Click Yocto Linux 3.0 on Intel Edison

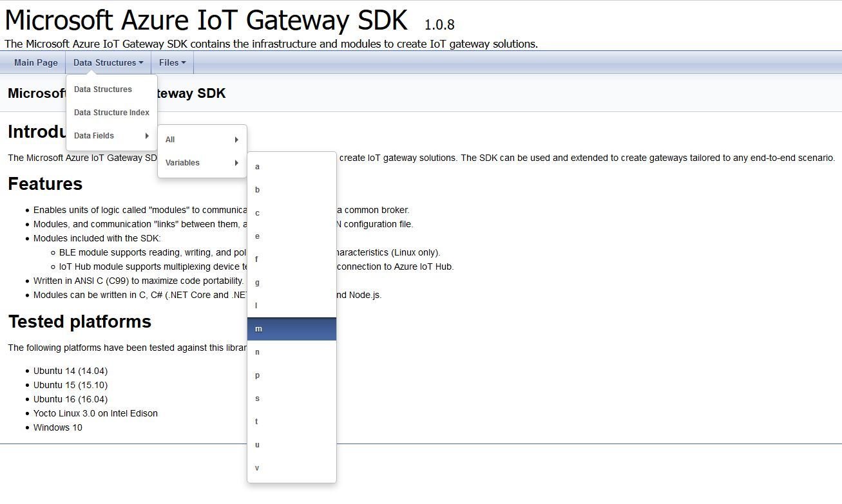click(x=95, y=413)
